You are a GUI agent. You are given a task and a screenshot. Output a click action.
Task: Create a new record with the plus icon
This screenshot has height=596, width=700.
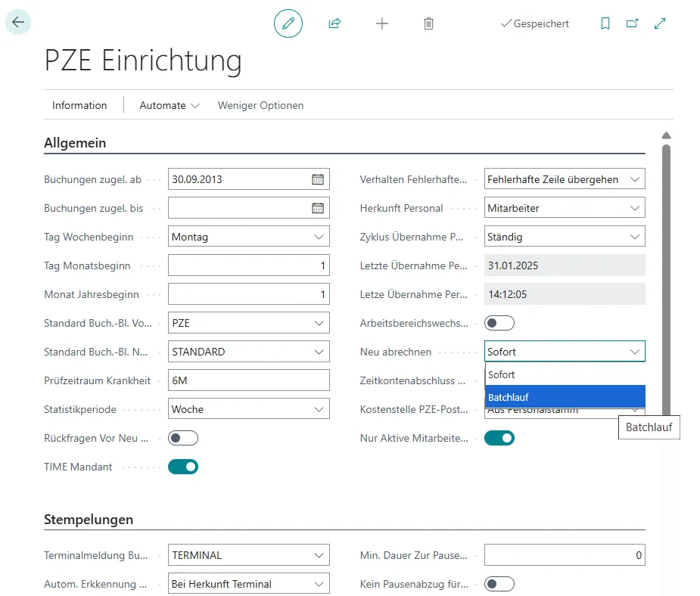pyautogui.click(x=381, y=23)
